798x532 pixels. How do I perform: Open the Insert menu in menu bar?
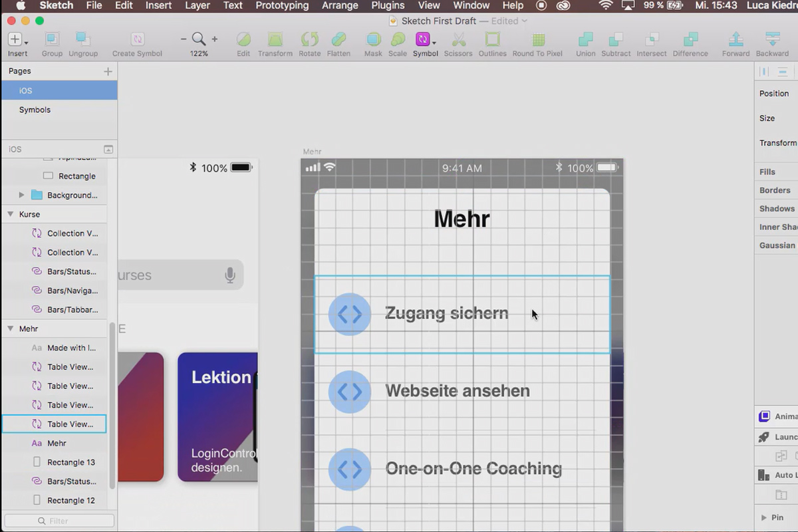click(158, 5)
